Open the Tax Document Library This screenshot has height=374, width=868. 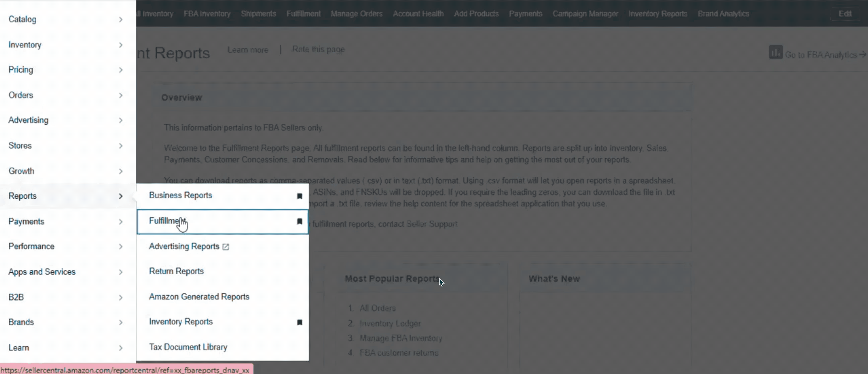(188, 347)
